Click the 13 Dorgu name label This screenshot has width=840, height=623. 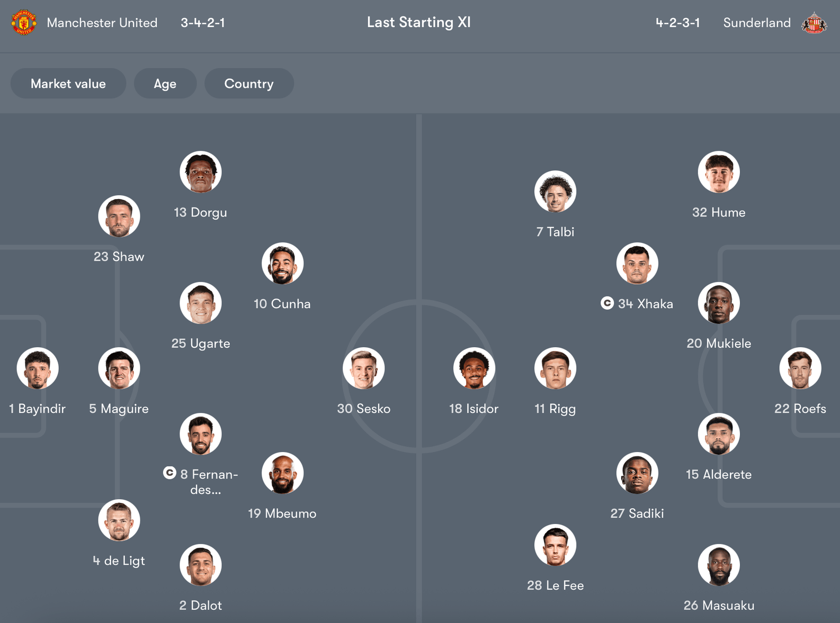(x=200, y=212)
